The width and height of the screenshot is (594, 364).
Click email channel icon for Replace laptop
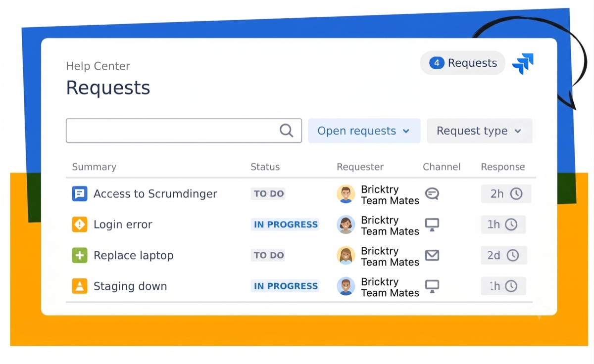(432, 255)
